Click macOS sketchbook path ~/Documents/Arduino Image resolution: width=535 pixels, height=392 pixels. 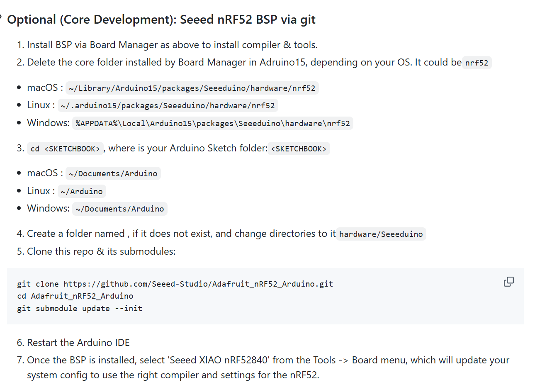coord(113,173)
